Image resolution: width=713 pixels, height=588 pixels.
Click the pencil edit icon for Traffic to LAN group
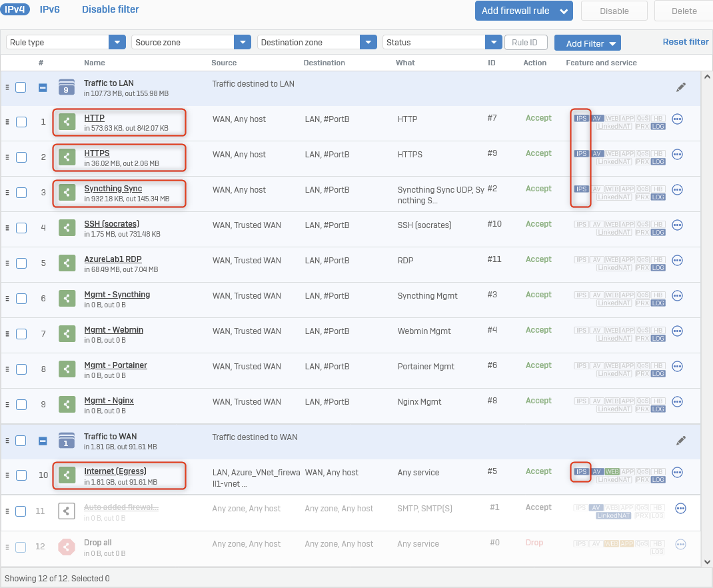tap(680, 87)
